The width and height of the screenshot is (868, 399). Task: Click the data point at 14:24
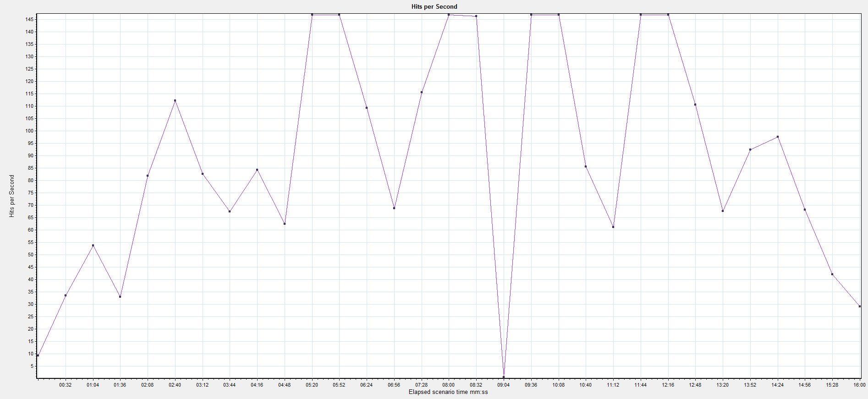tap(778, 137)
